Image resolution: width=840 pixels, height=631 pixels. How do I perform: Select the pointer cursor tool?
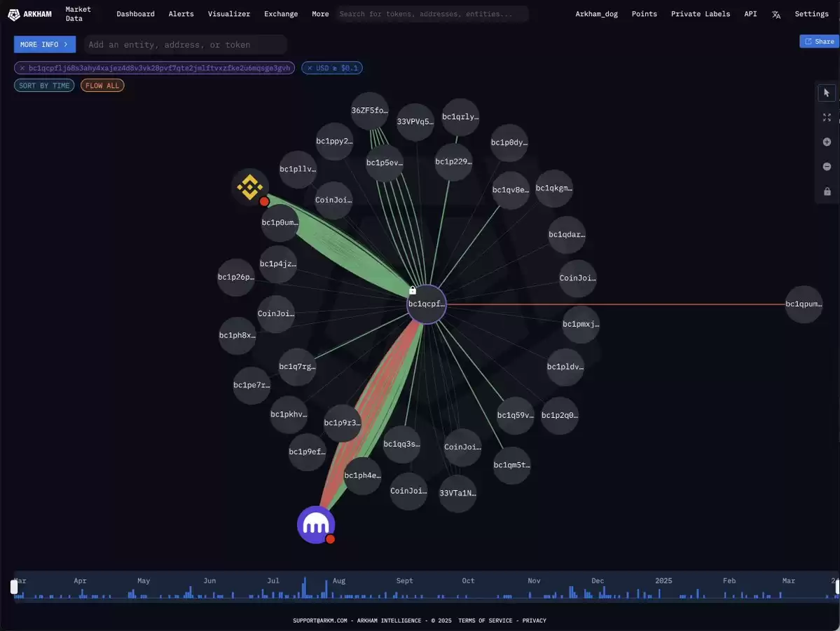click(x=827, y=93)
